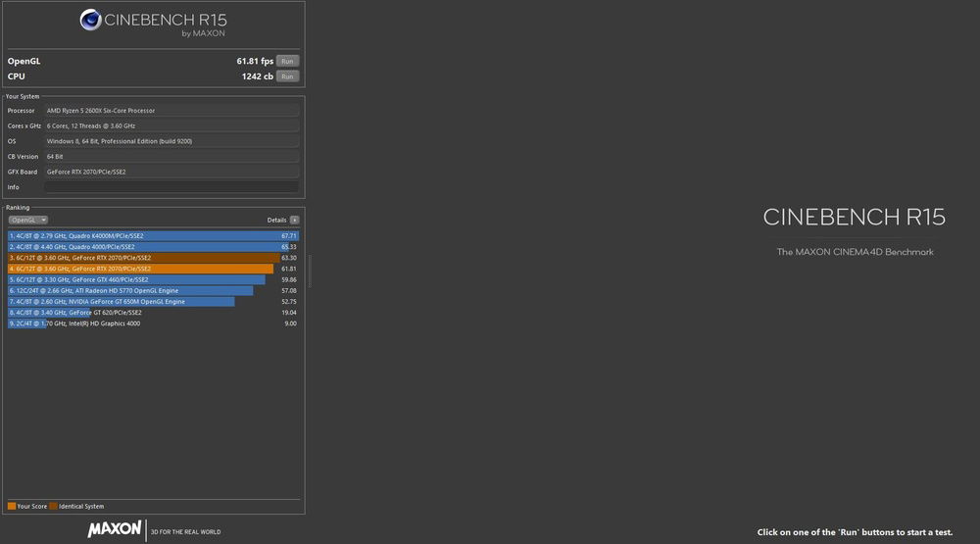Viewport: 980px width, 544px height.
Task: Open the OpenGL ranking type dropdown
Action: pos(28,221)
